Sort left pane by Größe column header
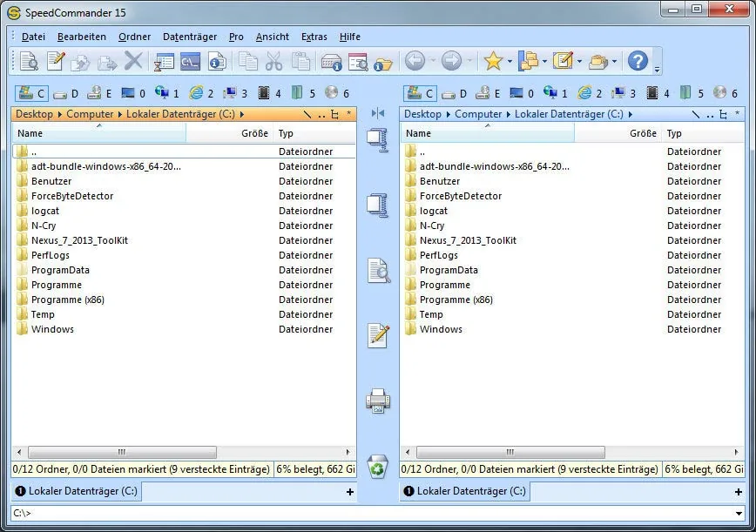Viewport: 756px width, 532px height. pos(228,133)
